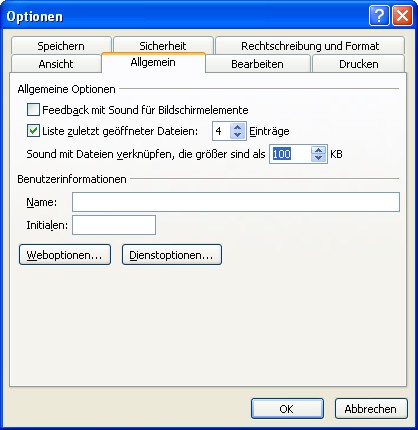
Task: Close the Optionen dialog
Action: tap(402, 16)
